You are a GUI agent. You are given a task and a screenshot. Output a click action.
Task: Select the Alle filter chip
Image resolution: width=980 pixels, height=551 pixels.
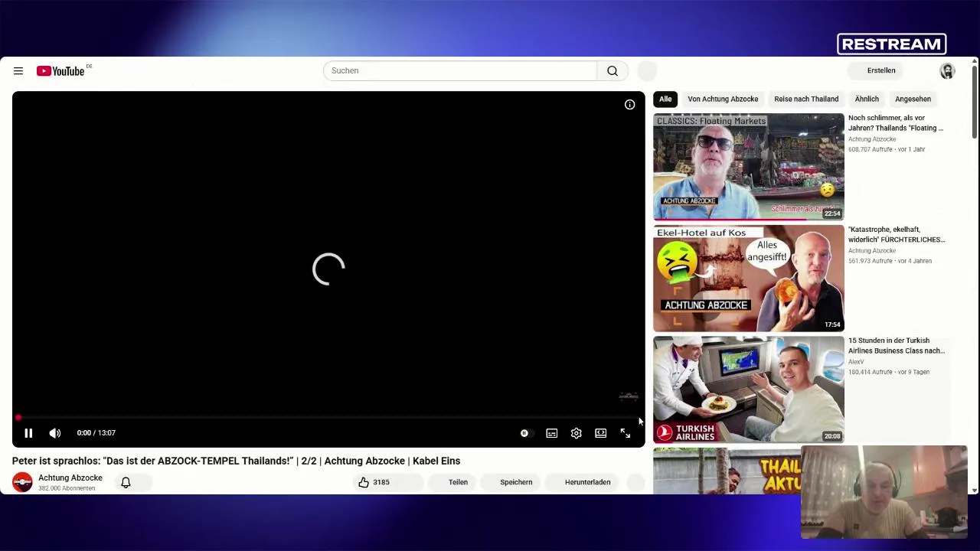665,99
